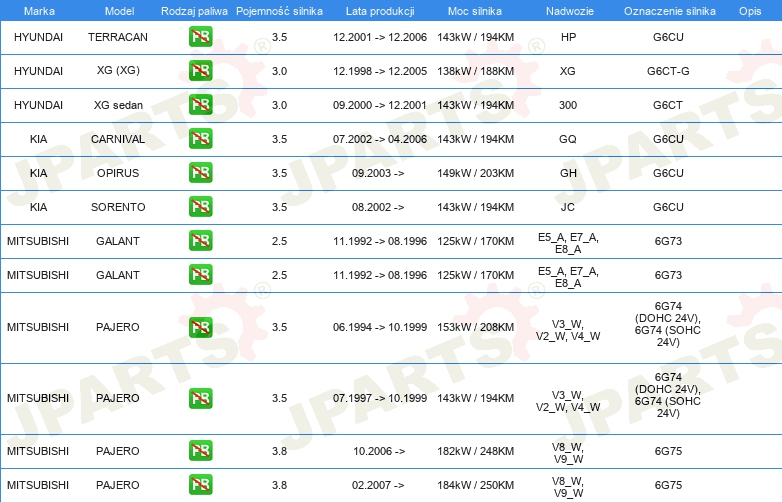This screenshot has height=502, width=782.
Task: Select the CARNIVAL model cell
Action: point(118,139)
